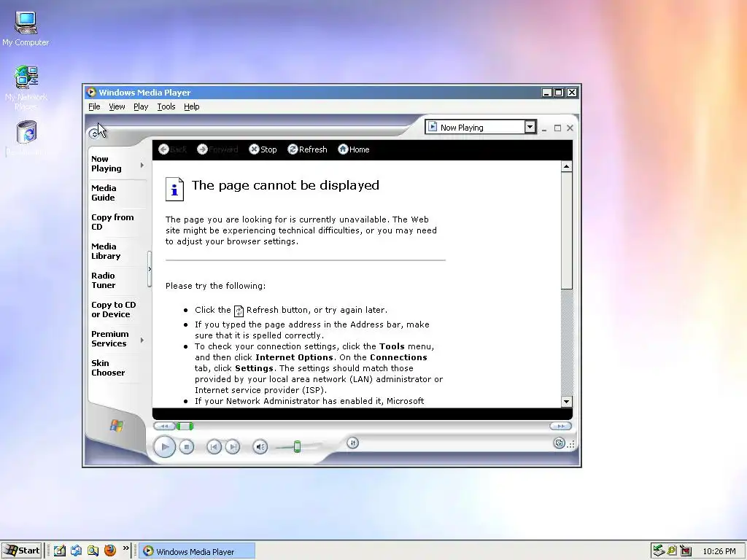Viewport: 747px width, 560px height.
Task: Collapse the taskbar panel with the side handle
Action: pyautogui.click(x=150, y=269)
